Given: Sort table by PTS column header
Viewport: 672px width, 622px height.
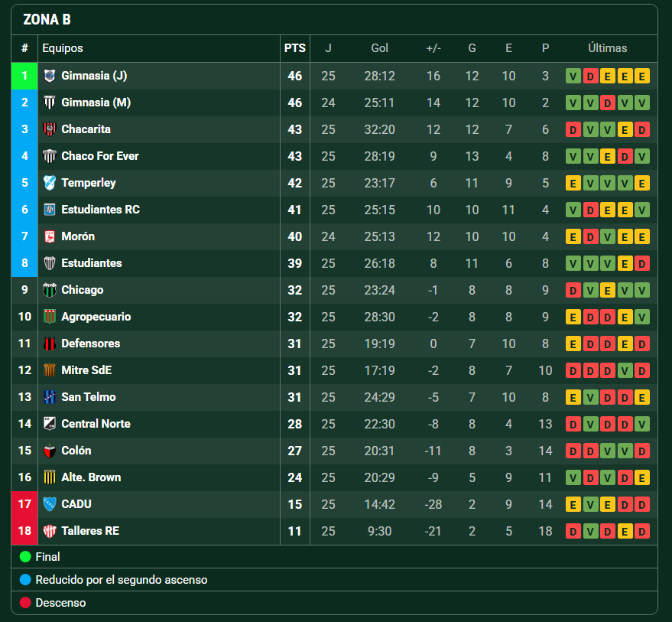Looking at the screenshot, I should [295, 48].
